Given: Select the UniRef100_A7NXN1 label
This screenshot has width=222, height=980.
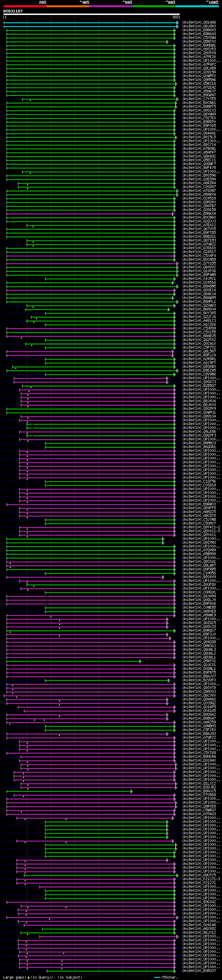Looking at the screenshot, I should [x=199, y=149].
